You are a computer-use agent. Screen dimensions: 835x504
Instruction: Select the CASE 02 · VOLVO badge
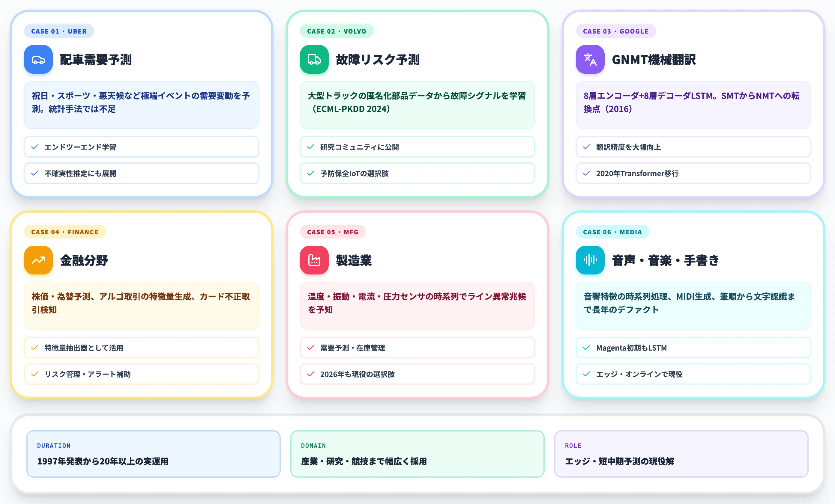click(337, 31)
